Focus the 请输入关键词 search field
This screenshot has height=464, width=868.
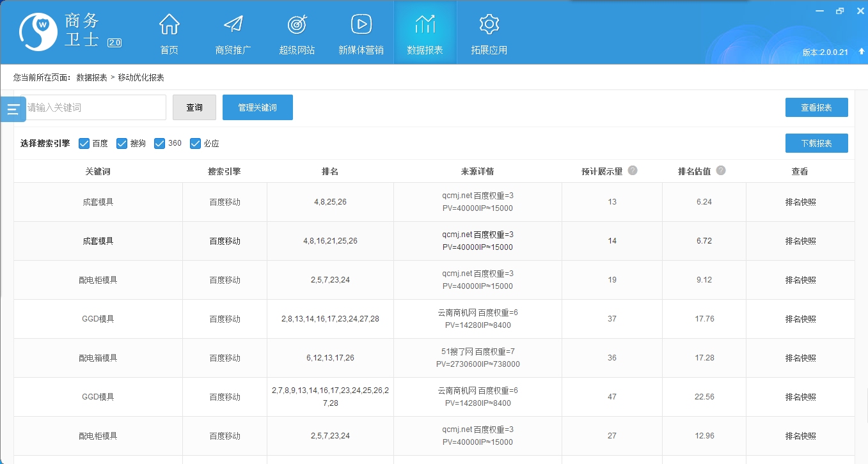point(96,107)
